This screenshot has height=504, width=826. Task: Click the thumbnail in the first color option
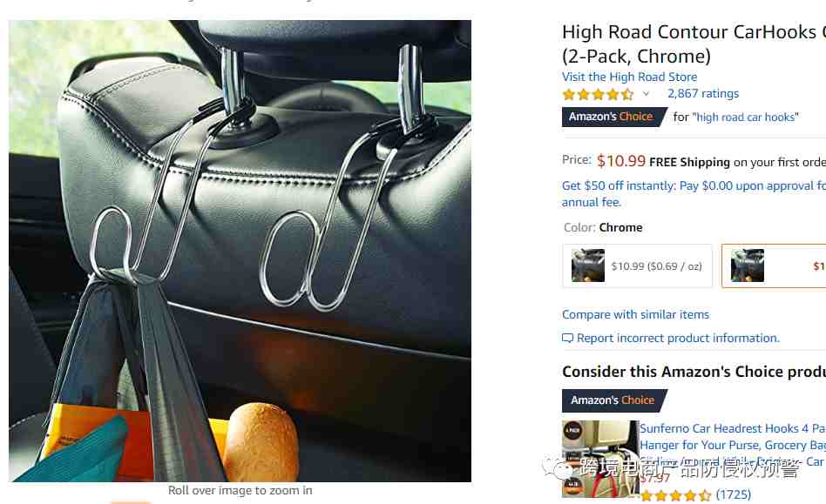point(588,265)
